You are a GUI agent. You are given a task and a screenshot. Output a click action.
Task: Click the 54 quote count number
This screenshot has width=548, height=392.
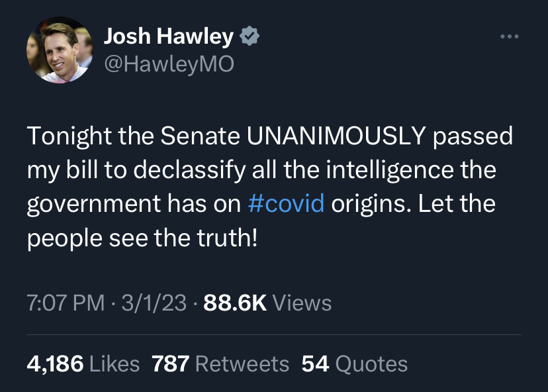(316, 364)
